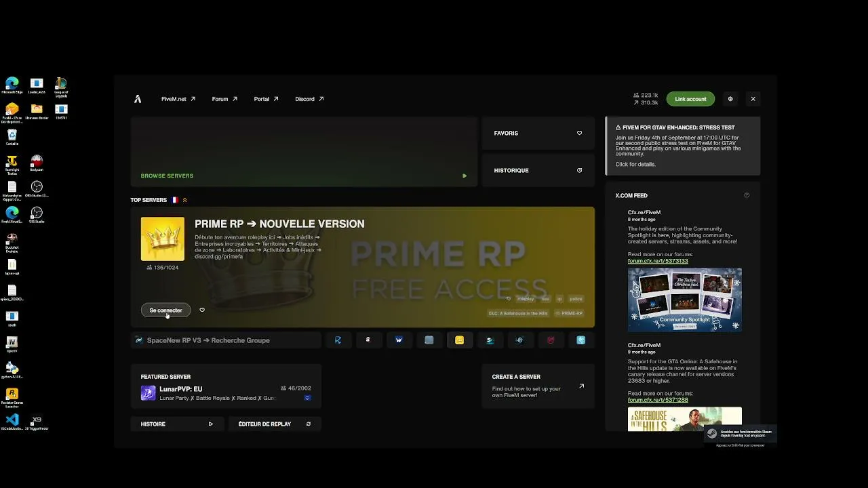Click the 136/1024 player count
The height and width of the screenshot is (488, 868).
(x=163, y=268)
